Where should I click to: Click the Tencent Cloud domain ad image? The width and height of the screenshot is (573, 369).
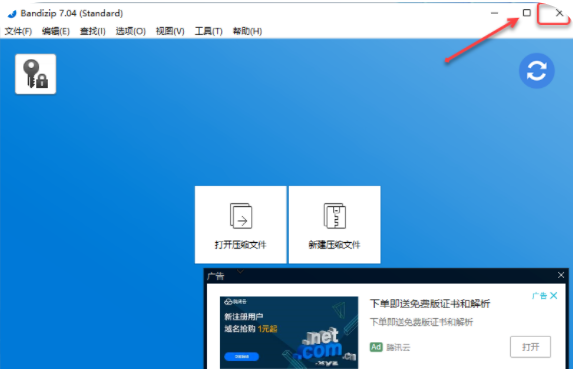coord(289,332)
